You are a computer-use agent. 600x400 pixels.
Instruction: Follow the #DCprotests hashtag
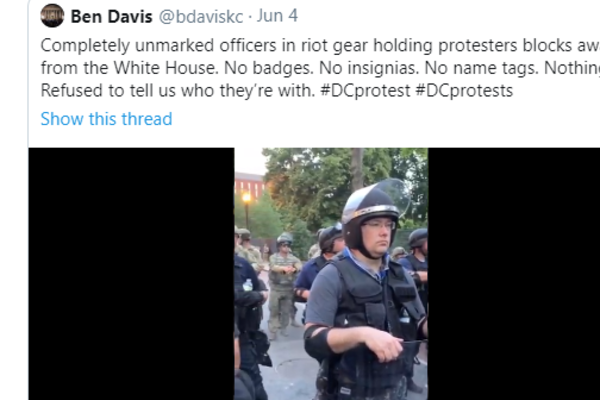click(464, 91)
